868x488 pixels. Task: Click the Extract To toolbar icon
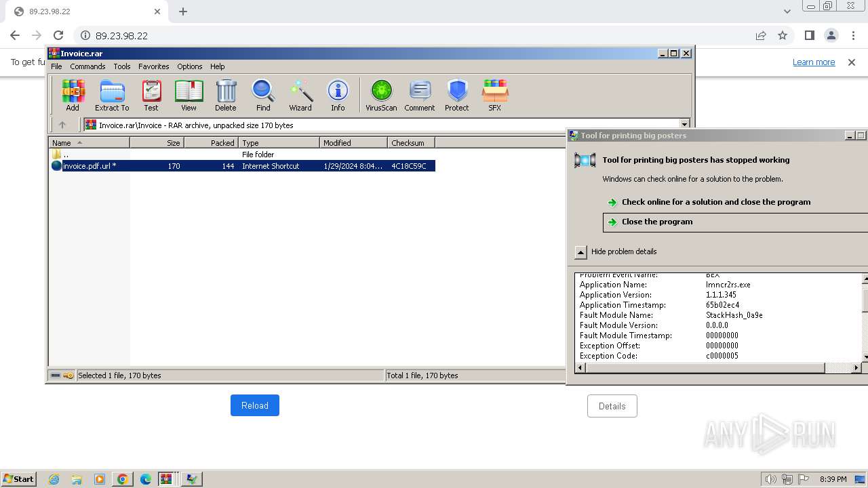click(x=112, y=95)
